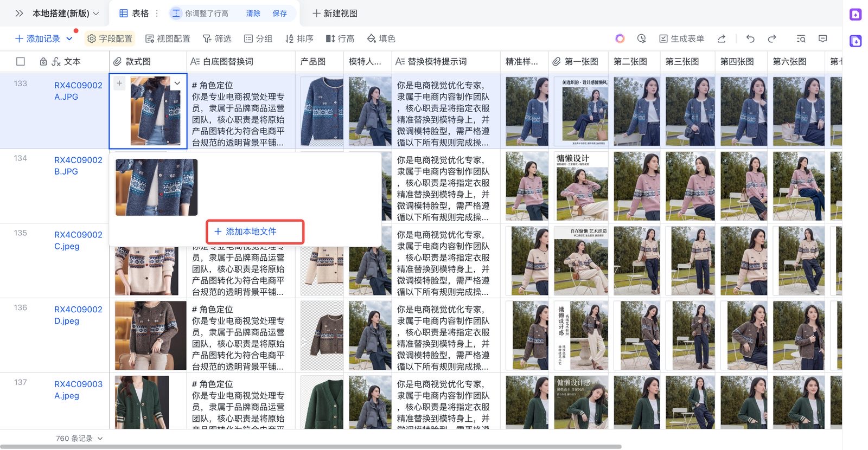
Task: Undo the last action
Action: [x=750, y=38]
